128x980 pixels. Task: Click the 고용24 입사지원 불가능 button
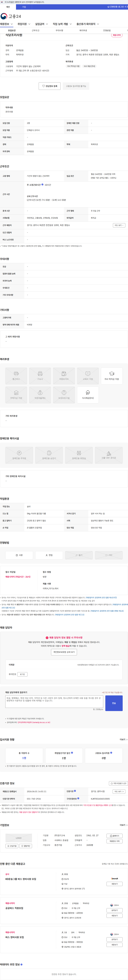[x=76, y=86]
